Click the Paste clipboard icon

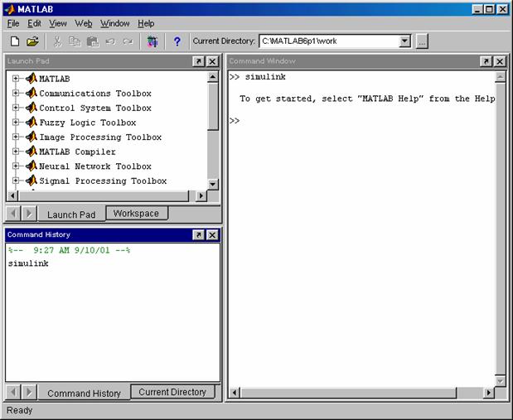click(93, 41)
